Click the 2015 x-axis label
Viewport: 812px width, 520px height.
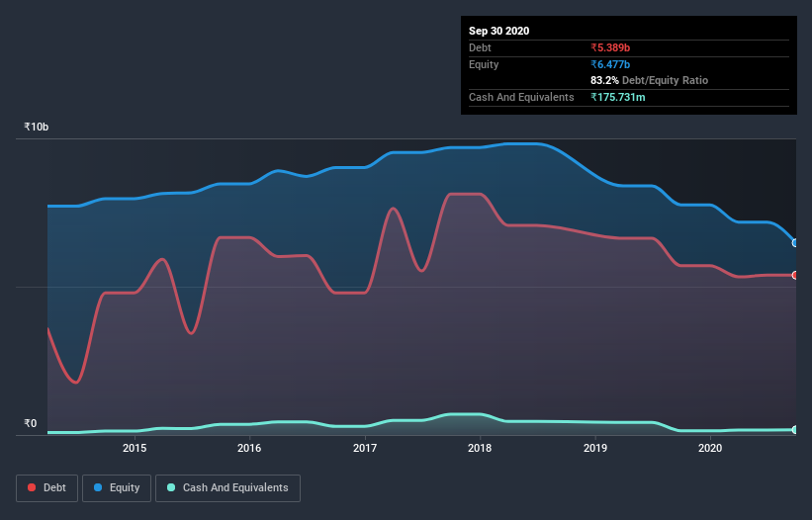pyautogui.click(x=135, y=448)
